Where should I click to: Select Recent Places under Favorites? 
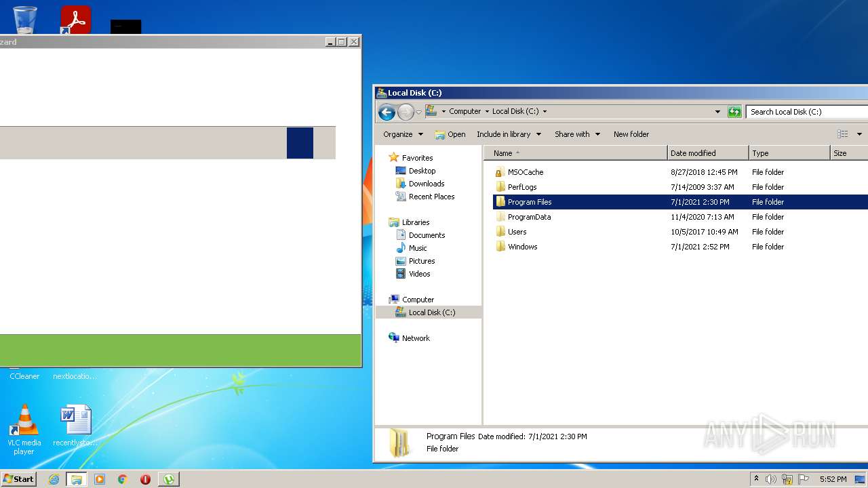[x=431, y=197]
